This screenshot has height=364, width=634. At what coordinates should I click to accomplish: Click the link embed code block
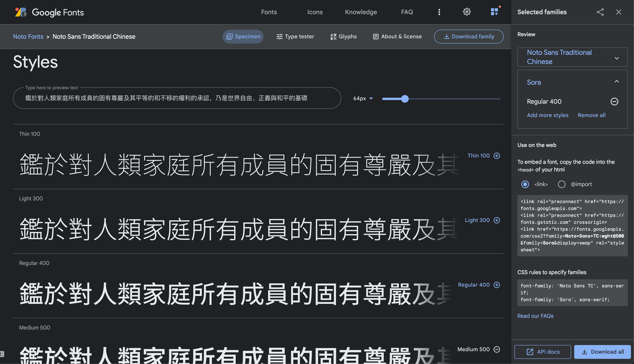click(572, 225)
